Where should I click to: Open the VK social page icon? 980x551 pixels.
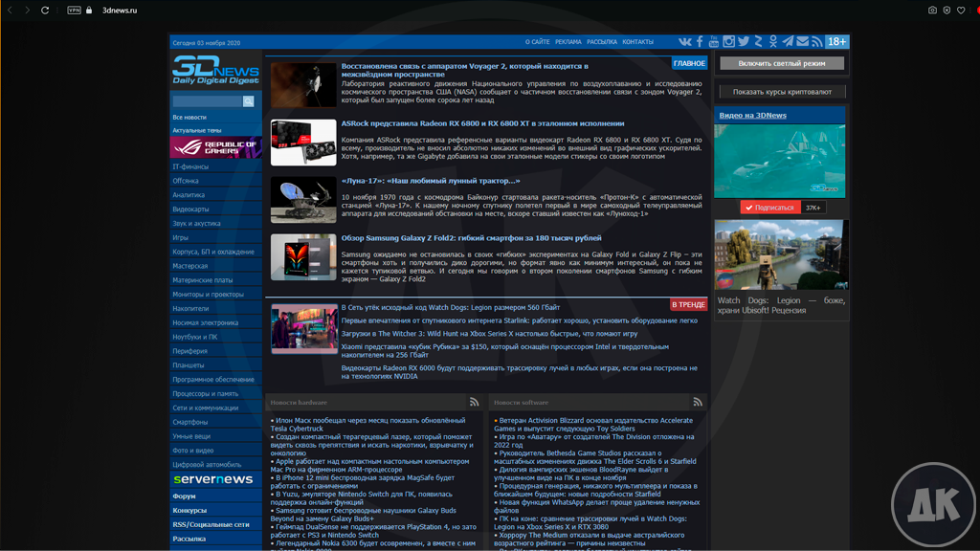(x=685, y=42)
